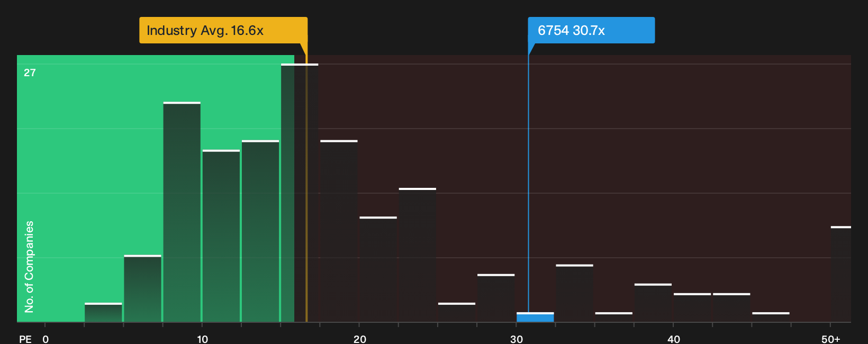Click the 50+ tick label on x-axis
Image resolution: width=868 pixels, height=344 pixels.
click(831, 339)
